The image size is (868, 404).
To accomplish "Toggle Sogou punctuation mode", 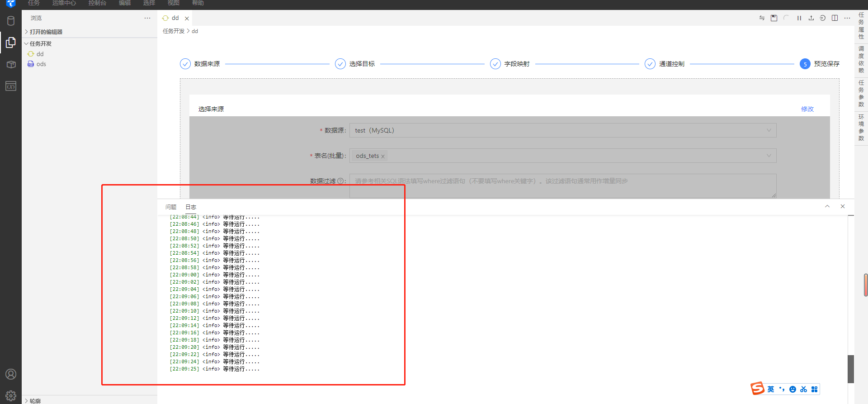I will [x=782, y=389].
